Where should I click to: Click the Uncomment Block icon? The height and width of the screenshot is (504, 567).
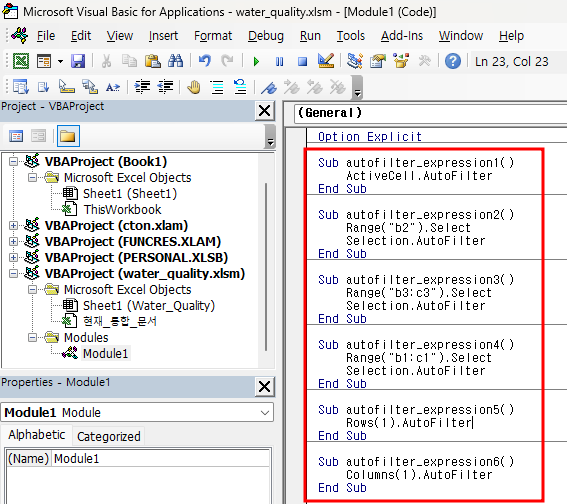click(240, 87)
